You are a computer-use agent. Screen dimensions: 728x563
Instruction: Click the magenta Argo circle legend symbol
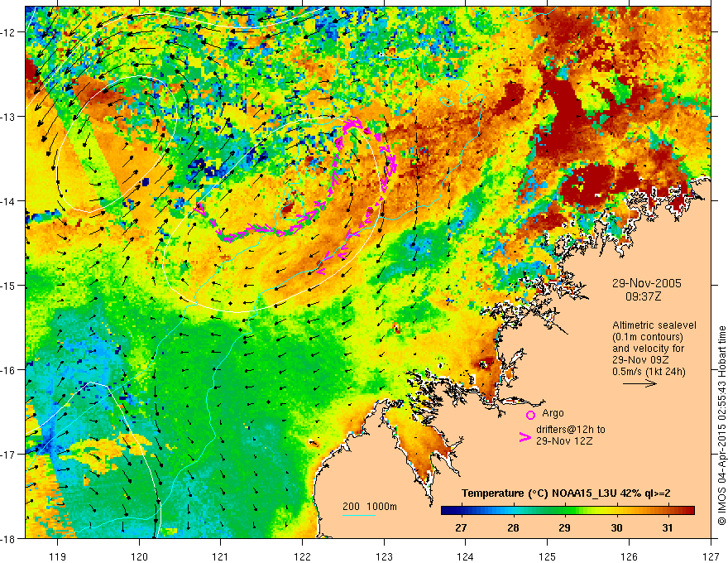(530, 415)
